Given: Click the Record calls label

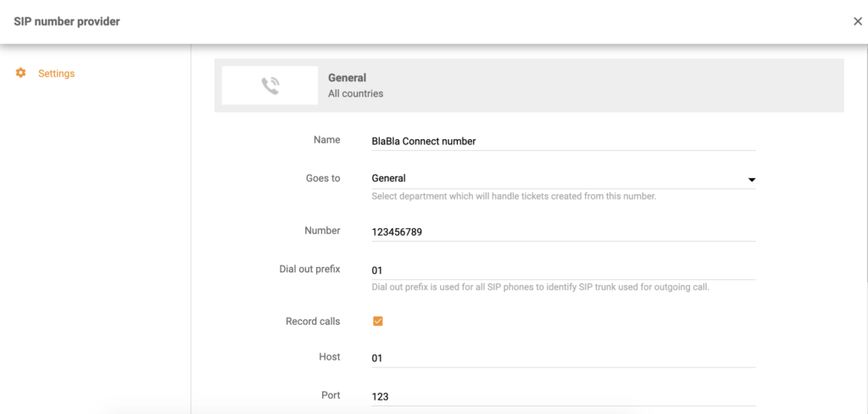Looking at the screenshot, I should tap(313, 322).
